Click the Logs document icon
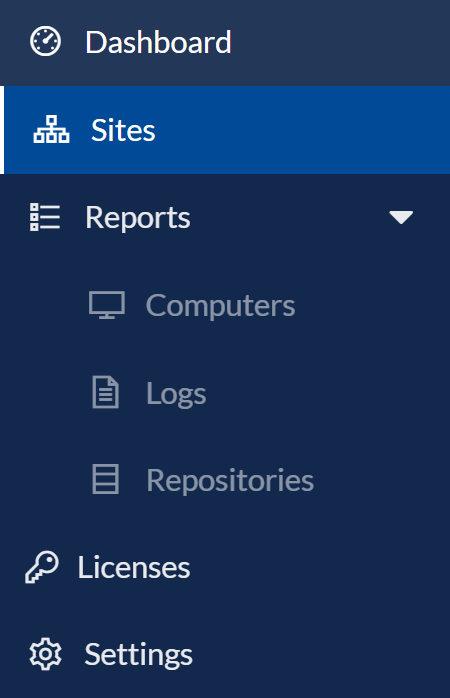450x698 pixels. (x=105, y=392)
